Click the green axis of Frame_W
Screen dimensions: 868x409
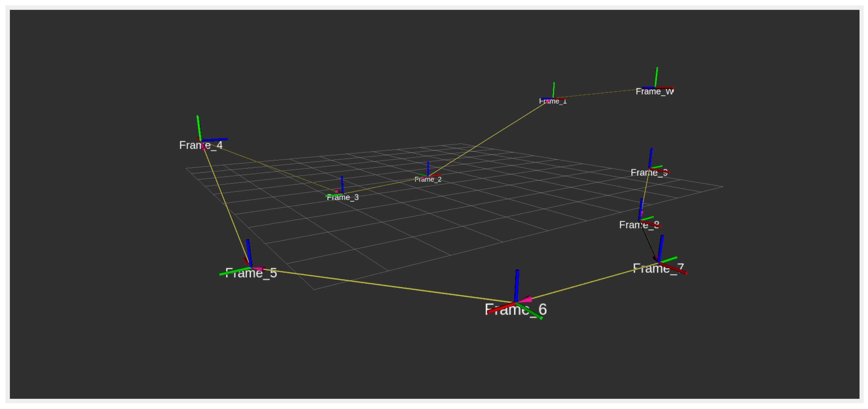656,77
